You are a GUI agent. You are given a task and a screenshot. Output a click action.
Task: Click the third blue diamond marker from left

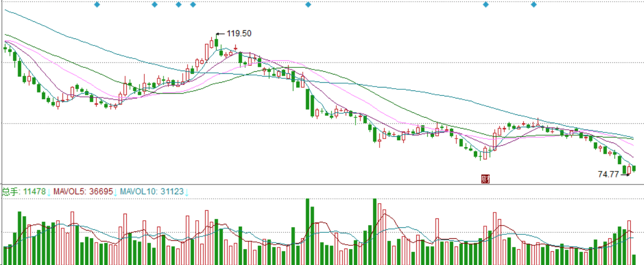178,4
